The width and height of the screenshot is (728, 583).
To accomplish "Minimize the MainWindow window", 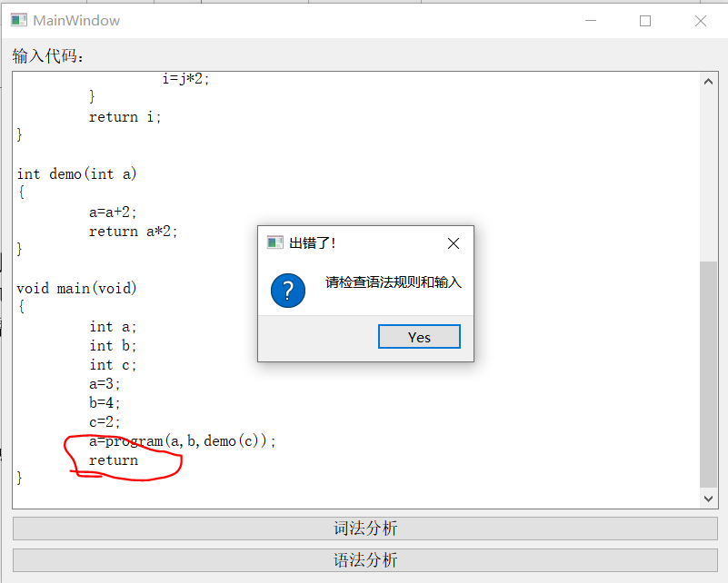I will point(591,21).
